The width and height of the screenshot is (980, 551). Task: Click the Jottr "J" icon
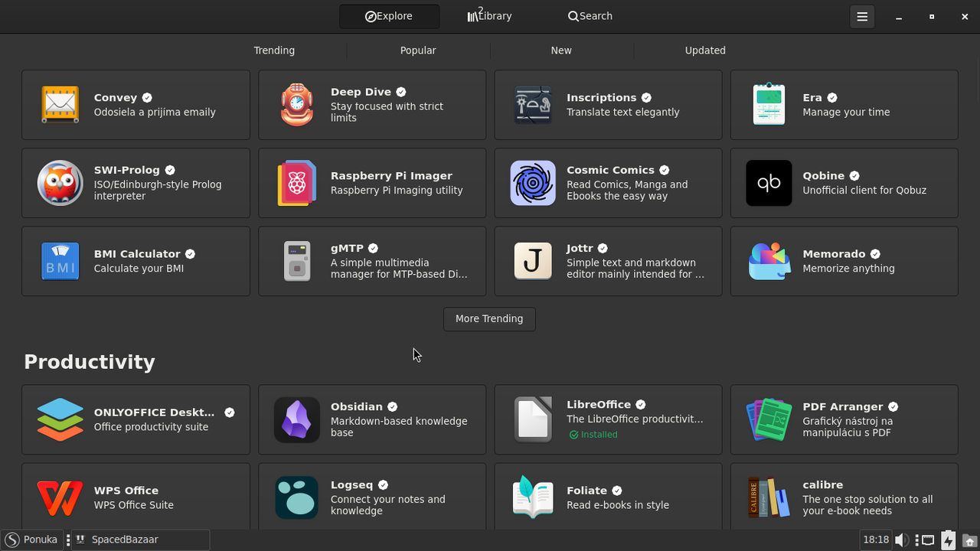pos(533,261)
